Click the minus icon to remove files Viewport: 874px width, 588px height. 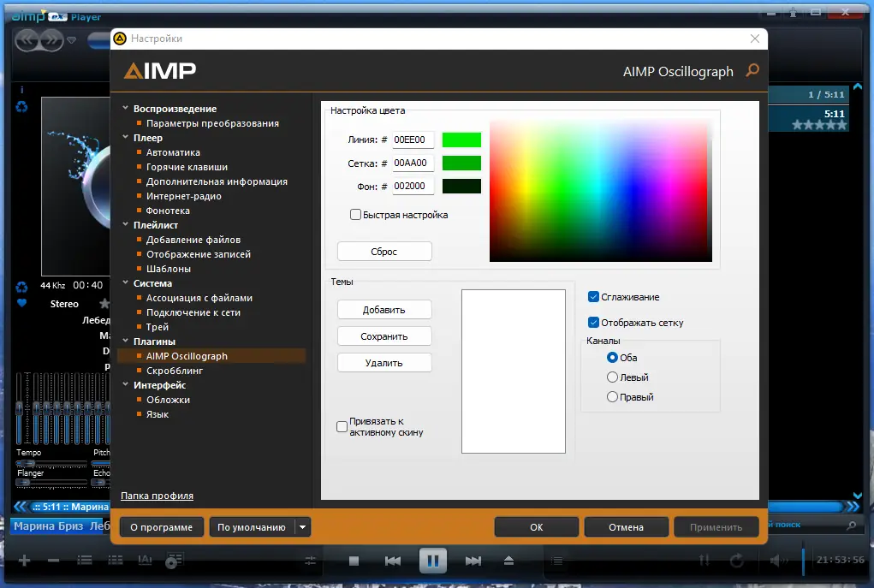tap(54, 561)
